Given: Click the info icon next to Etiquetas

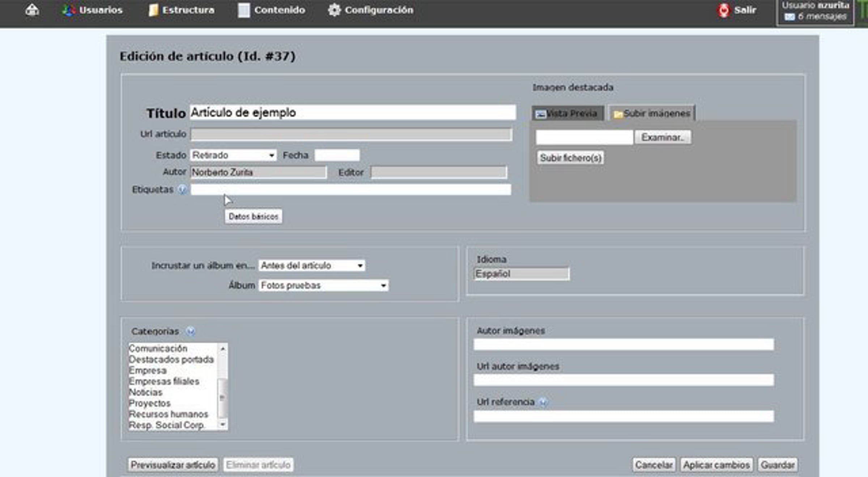Looking at the screenshot, I should point(182,189).
